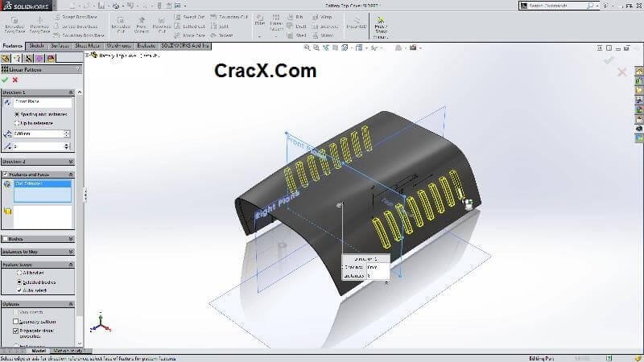Cancel Linear Pattern with red X

coord(15,80)
